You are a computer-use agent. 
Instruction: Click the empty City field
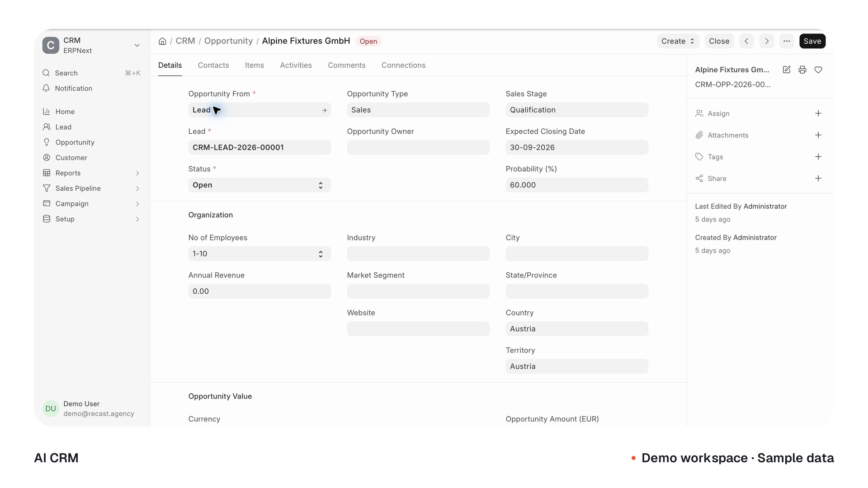[x=577, y=253]
